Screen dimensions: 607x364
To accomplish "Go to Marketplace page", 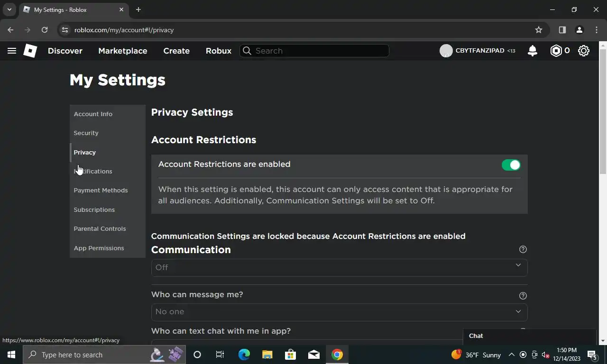I will click(x=123, y=51).
